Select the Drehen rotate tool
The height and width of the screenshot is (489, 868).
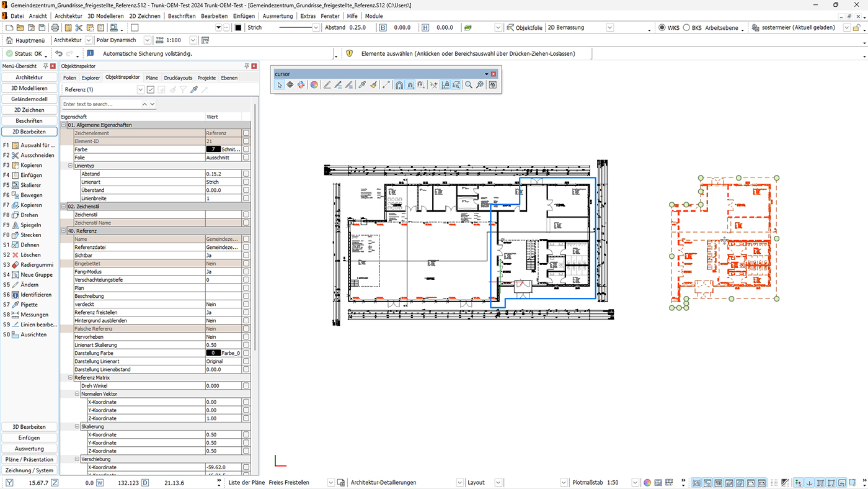tap(29, 215)
